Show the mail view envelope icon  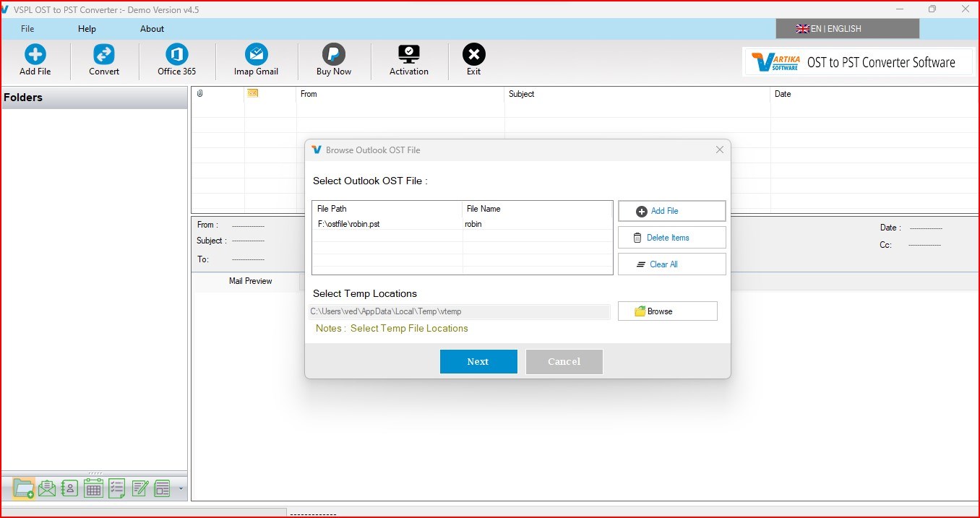47,488
